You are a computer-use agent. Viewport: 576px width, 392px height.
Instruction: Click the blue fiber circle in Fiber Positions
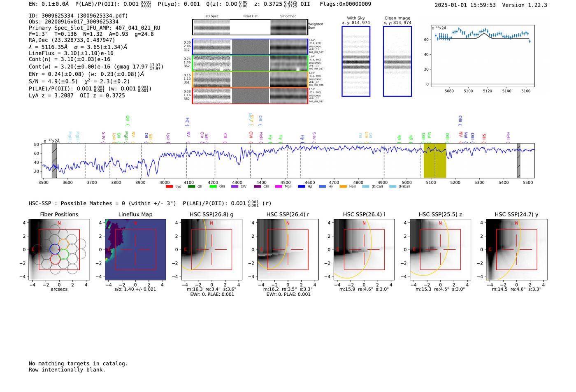[x=55, y=249]
